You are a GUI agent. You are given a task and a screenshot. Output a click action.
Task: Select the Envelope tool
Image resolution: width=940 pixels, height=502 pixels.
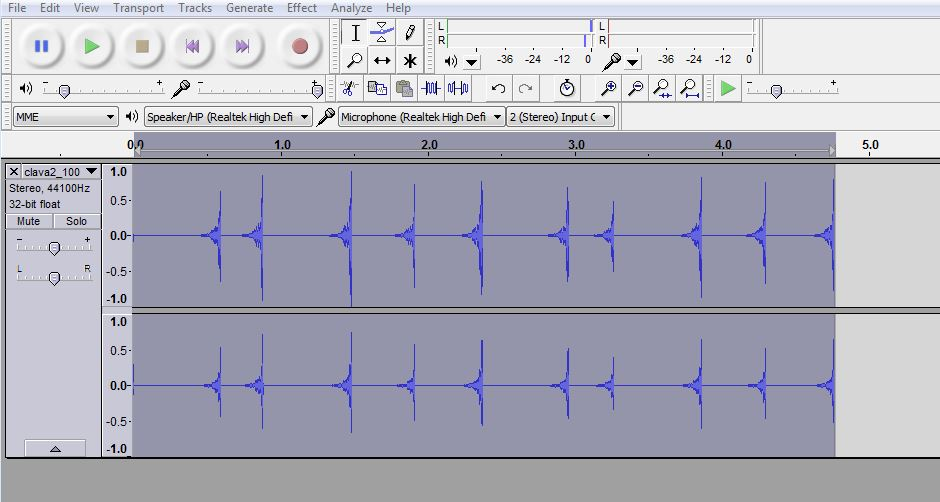(382, 33)
